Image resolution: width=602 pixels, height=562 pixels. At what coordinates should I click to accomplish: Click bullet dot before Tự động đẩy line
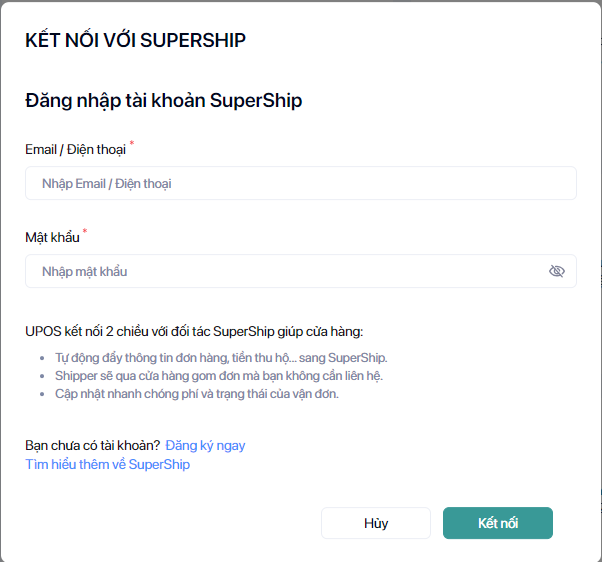coord(42,358)
